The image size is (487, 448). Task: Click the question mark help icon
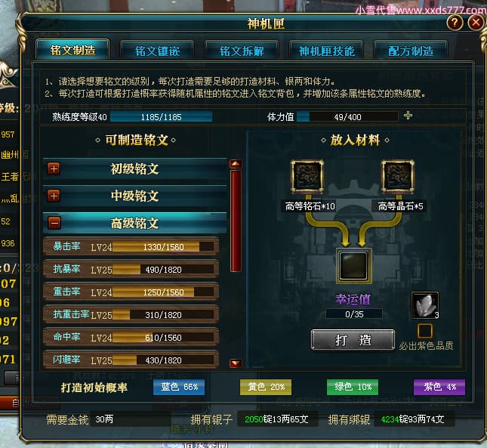point(455,23)
